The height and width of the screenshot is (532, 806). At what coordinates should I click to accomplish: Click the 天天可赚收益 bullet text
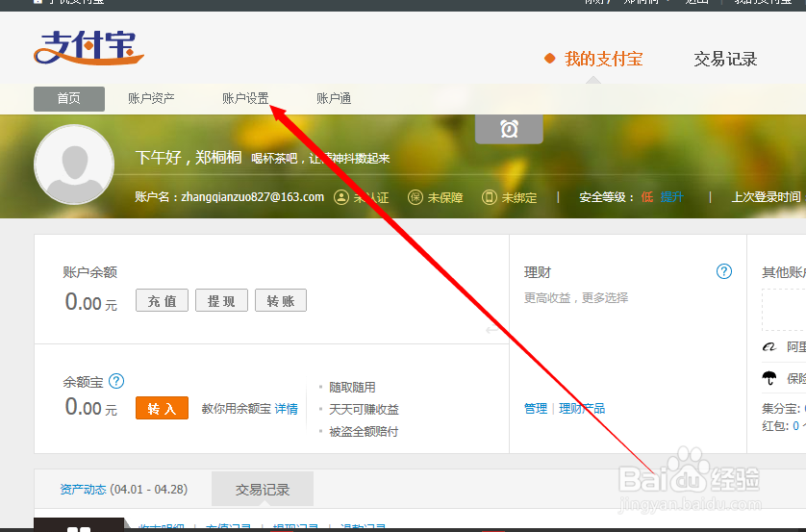coord(364,409)
